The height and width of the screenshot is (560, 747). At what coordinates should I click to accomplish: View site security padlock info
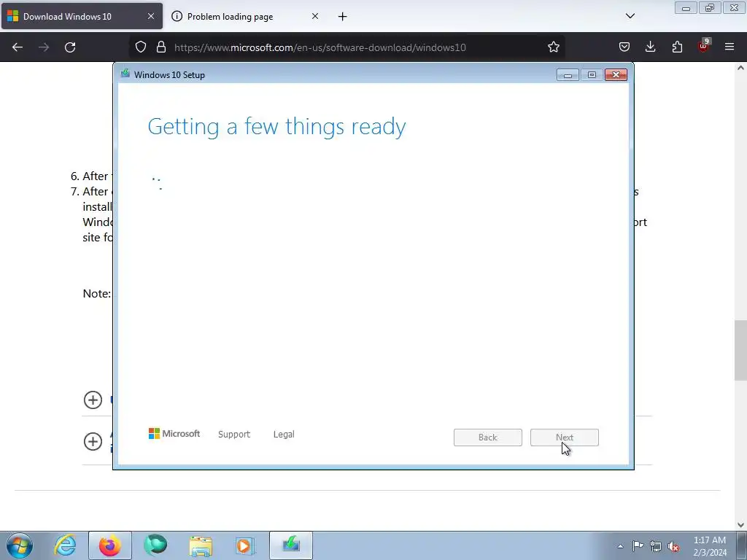[x=161, y=47]
